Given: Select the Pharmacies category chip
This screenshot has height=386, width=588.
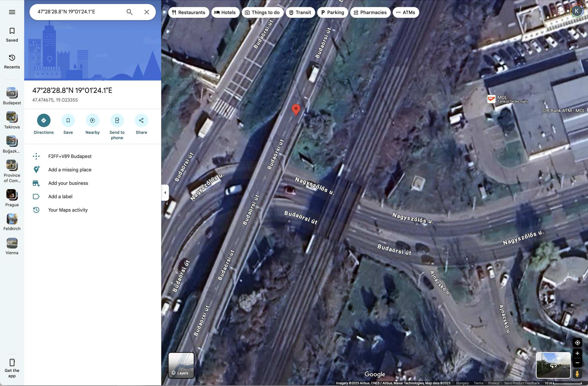Looking at the screenshot, I should coord(370,12).
